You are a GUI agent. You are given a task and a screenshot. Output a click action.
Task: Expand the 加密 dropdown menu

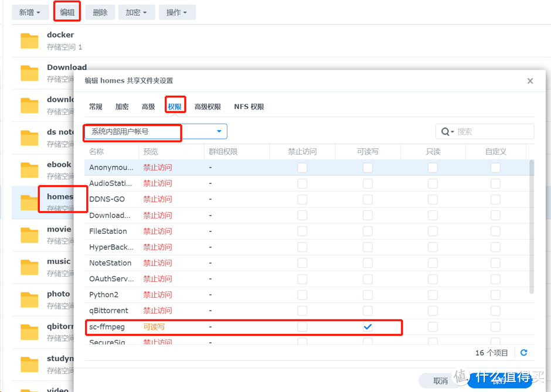point(137,13)
